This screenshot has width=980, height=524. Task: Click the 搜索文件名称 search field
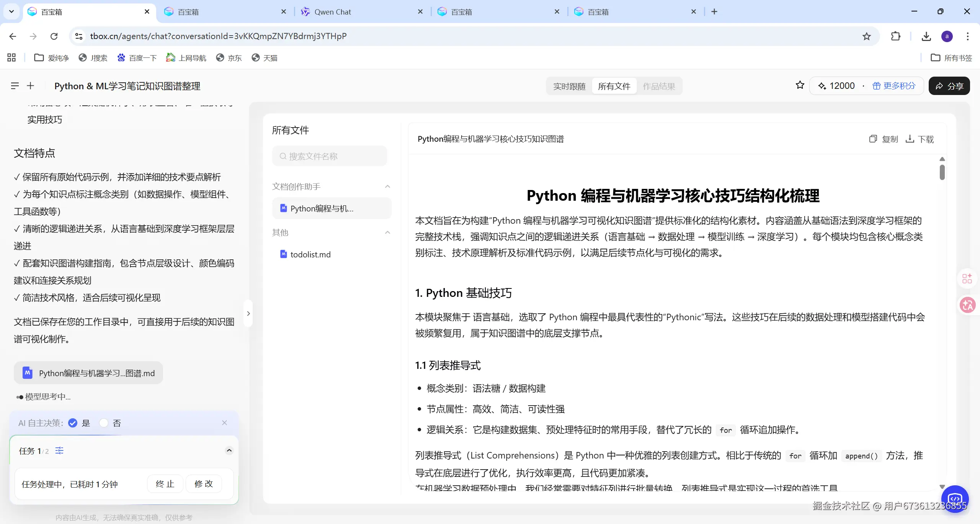(330, 156)
